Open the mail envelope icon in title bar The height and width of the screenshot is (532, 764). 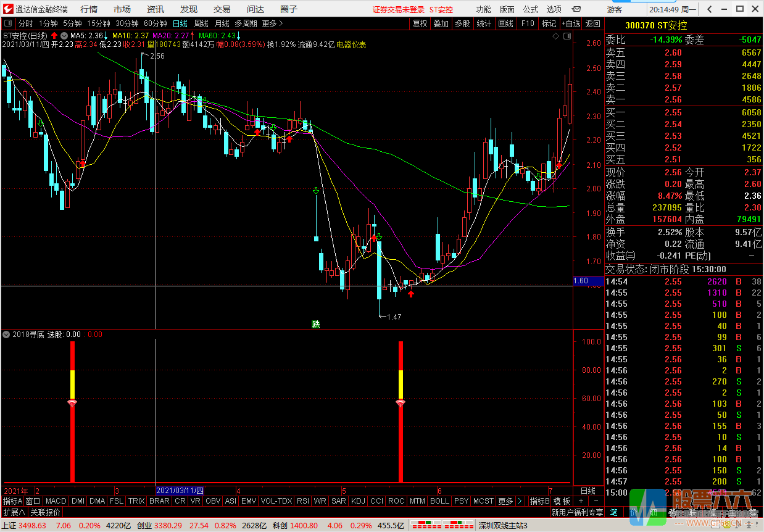(575, 9)
